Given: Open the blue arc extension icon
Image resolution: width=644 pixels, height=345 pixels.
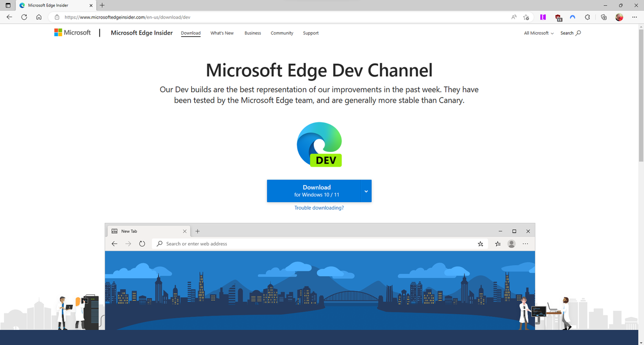Looking at the screenshot, I should tap(573, 17).
